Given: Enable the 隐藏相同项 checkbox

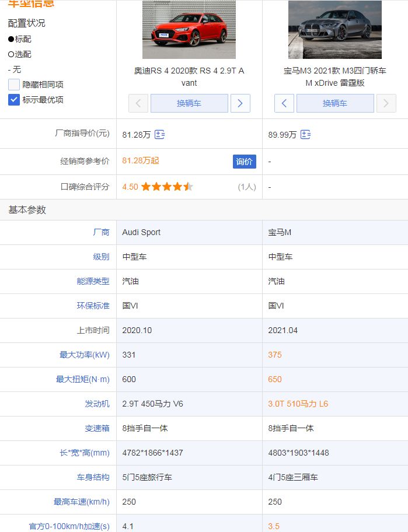Looking at the screenshot, I should [14, 85].
